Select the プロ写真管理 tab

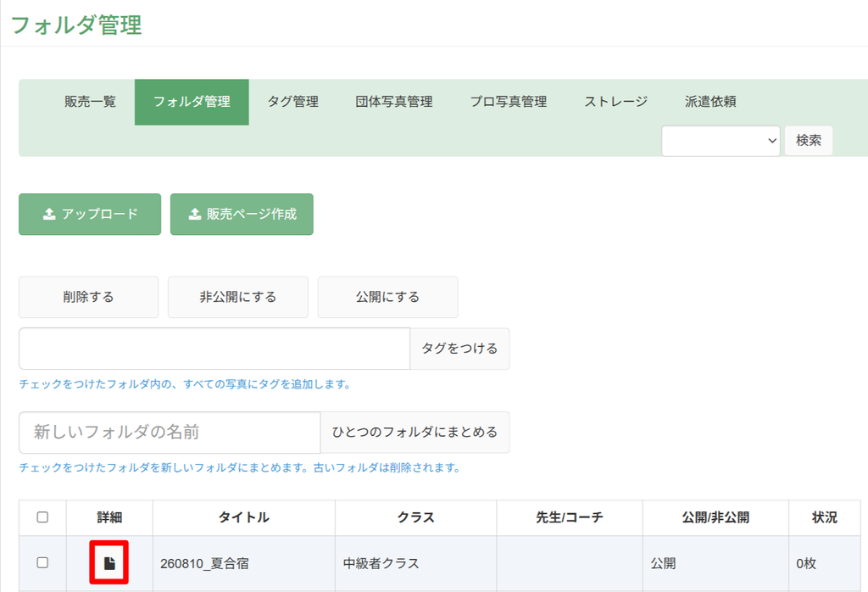(509, 102)
